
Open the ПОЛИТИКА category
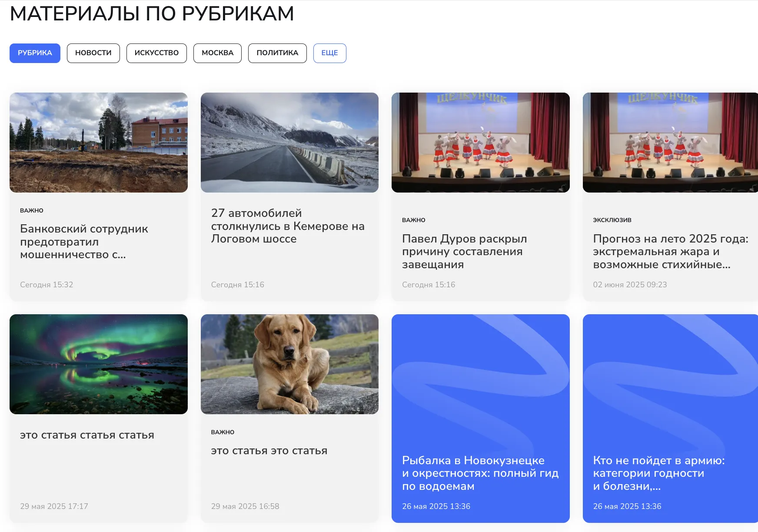[277, 53]
